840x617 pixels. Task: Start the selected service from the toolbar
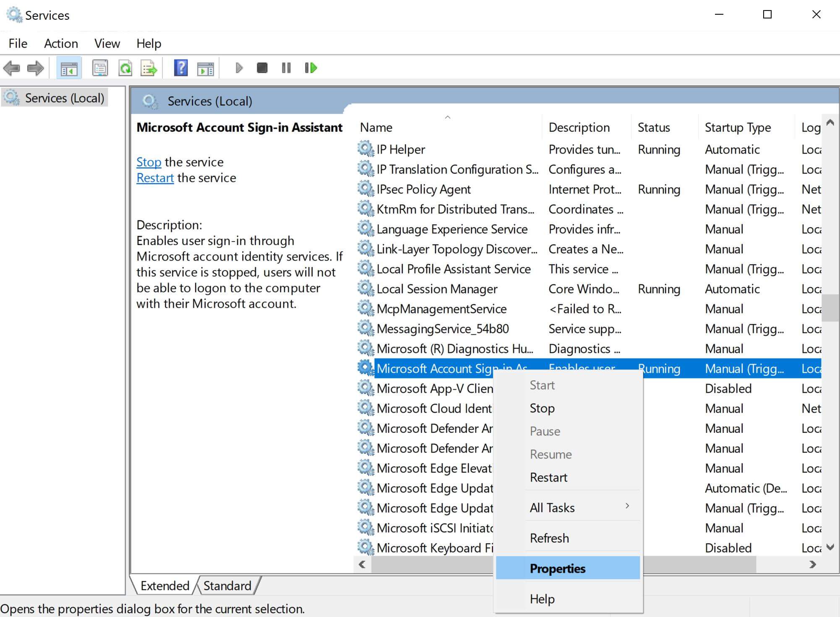point(239,68)
